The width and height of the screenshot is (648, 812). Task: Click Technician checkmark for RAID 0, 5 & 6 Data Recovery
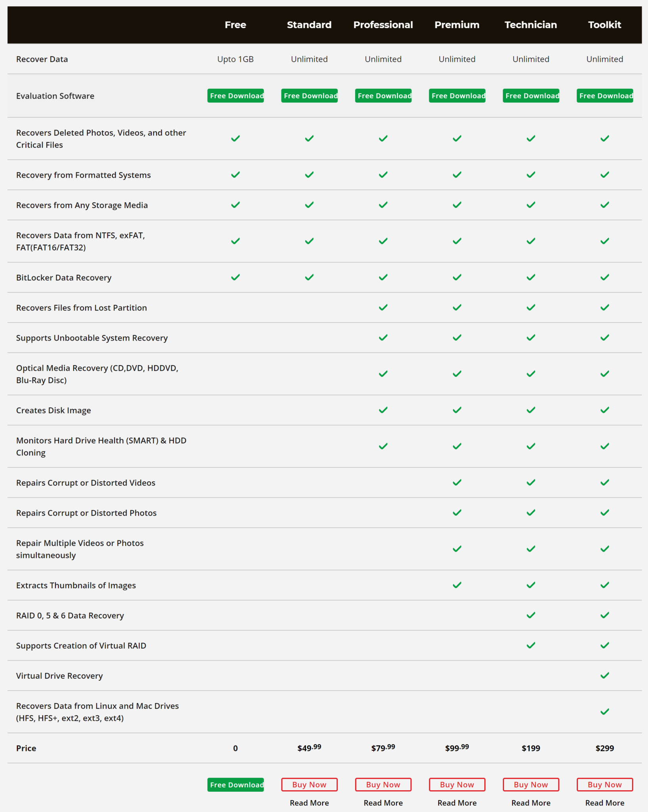click(531, 615)
